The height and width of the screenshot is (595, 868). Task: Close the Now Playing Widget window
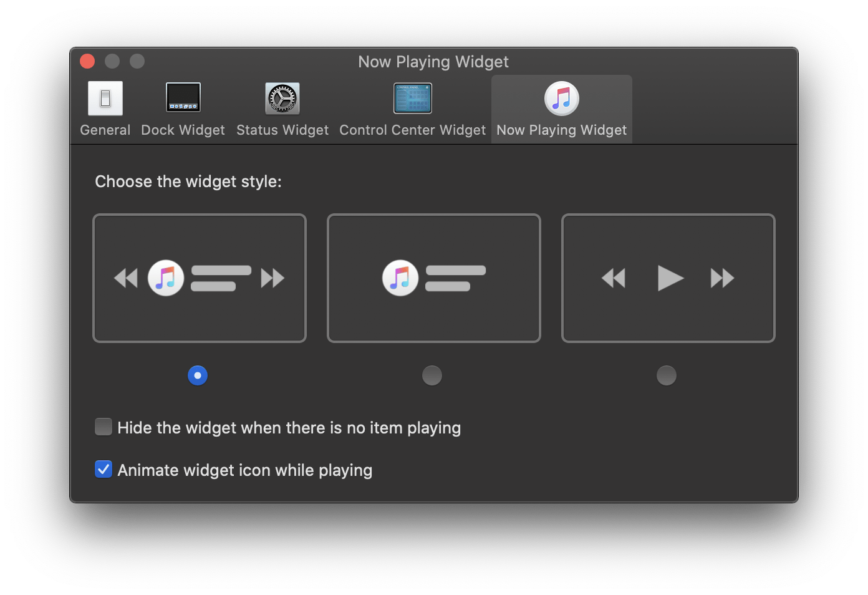pos(87,61)
